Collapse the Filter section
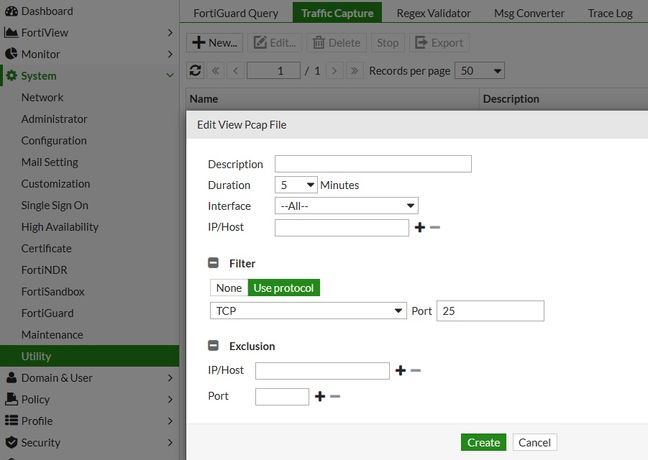Screen dimensions: 648x460 (213, 263)
